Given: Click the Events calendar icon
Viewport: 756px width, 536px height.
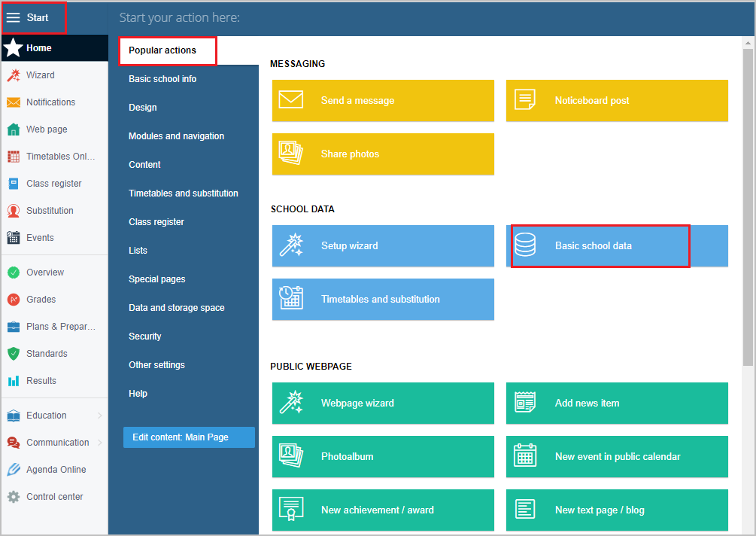Looking at the screenshot, I should 14,238.
